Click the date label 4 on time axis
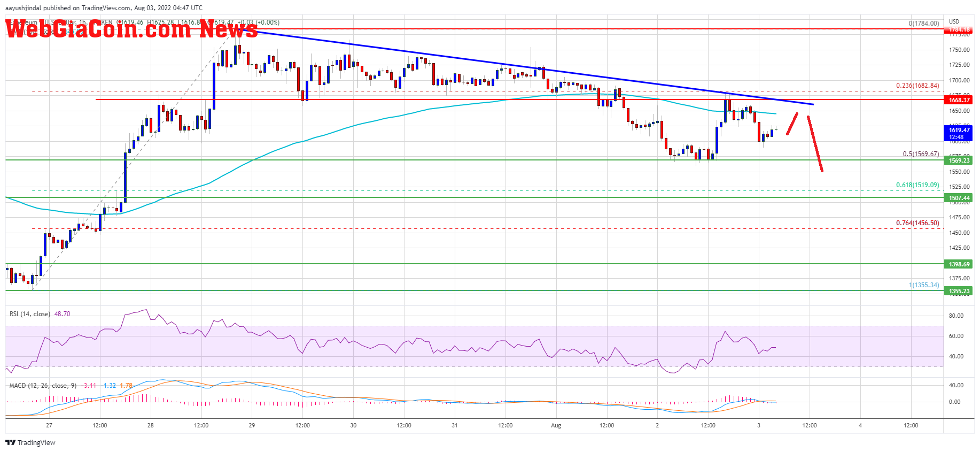The height and width of the screenshot is (452, 980). pos(860,425)
